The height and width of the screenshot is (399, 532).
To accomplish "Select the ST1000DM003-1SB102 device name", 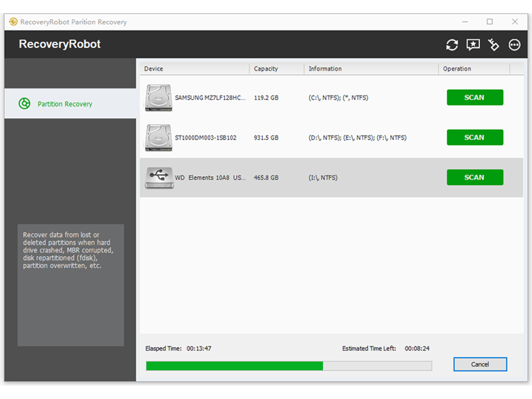I will (x=205, y=138).
